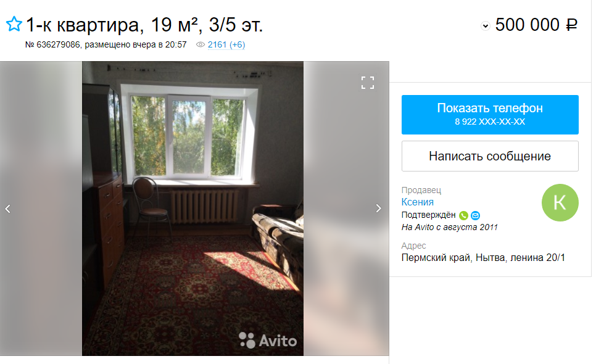This screenshot has height=364, width=596.
Task: Click the main apartment room photo
Action: [192, 208]
